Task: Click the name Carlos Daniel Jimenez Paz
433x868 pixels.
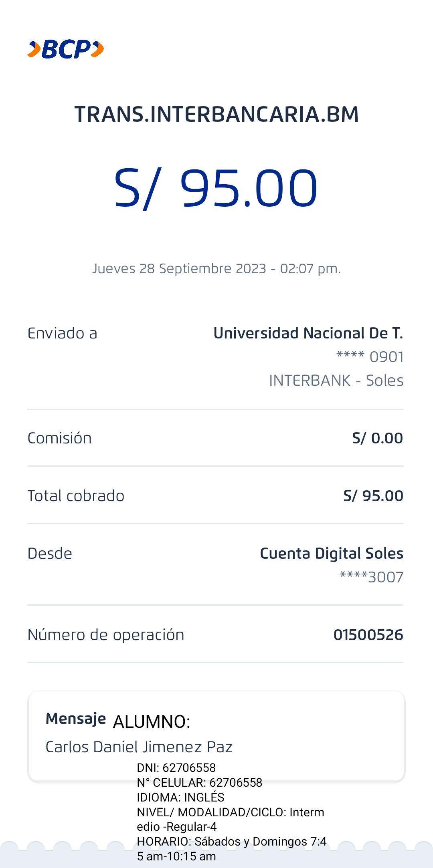Action: pyautogui.click(x=139, y=747)
